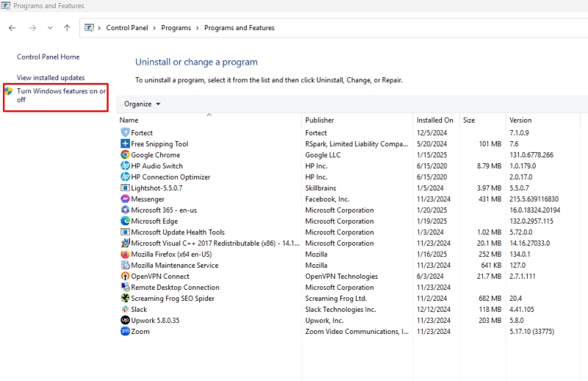Viewport: 588px width, 381px height.
Task: Click the address bar empty field area
Action: click(431, 28)
